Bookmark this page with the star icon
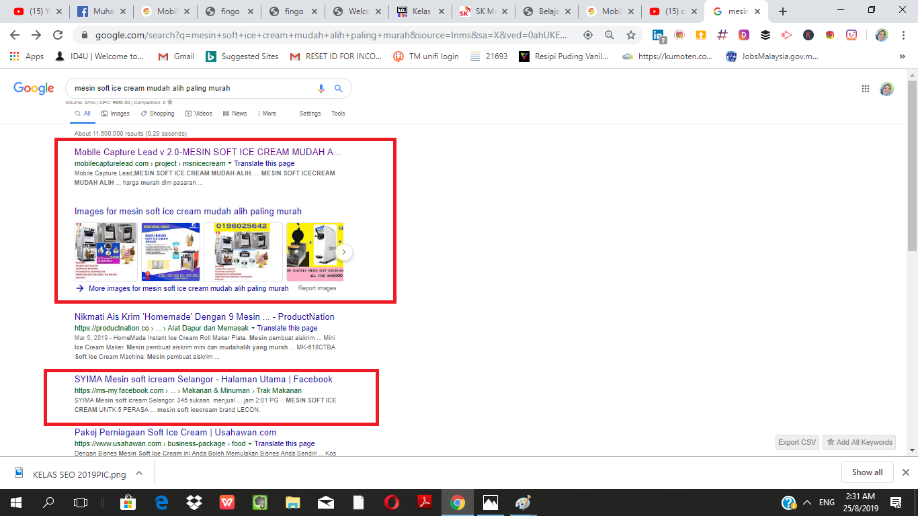Screen dimensions: 918x516 click(631, 35)
